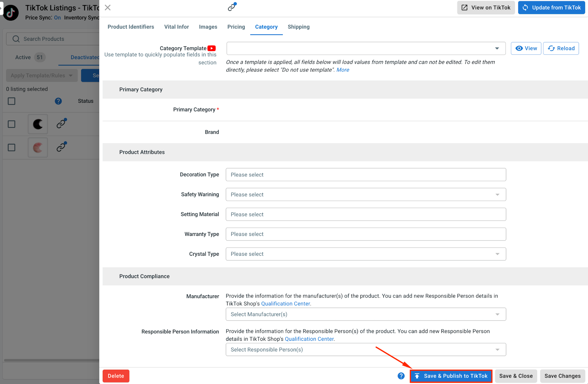Tick the select-all listings checkbox
Viewport: 588px width, 384px height.
click(11, 101)
